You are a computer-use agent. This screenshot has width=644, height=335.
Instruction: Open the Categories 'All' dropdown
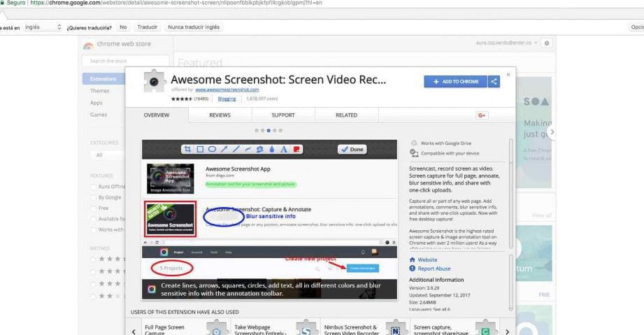[108, 155]
